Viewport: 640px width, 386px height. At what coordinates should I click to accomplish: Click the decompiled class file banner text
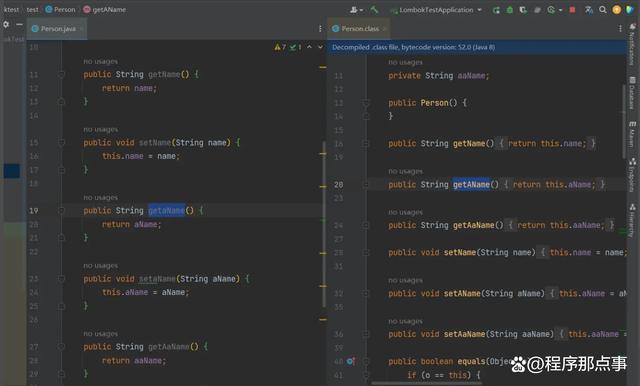pos(413,47)
